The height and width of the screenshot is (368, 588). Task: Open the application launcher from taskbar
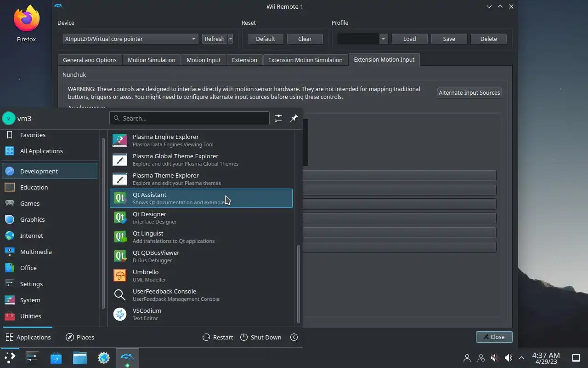(10, 358)
